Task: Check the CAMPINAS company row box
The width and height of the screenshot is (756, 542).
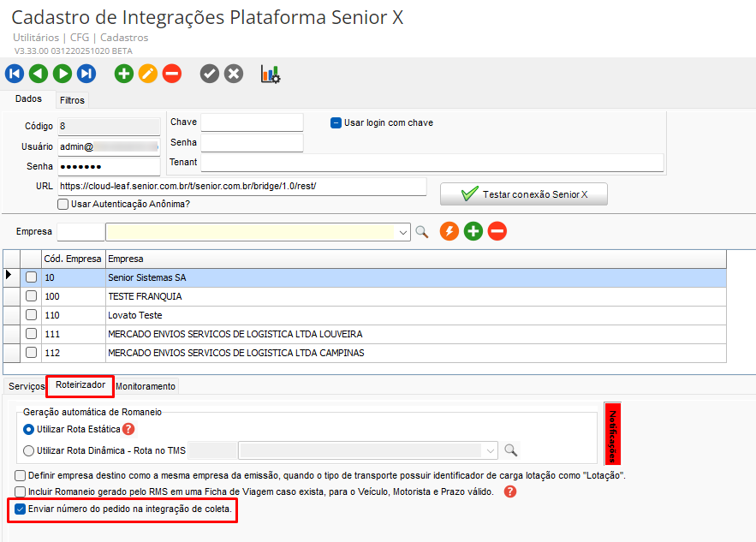Action: [x=32, y=353]
